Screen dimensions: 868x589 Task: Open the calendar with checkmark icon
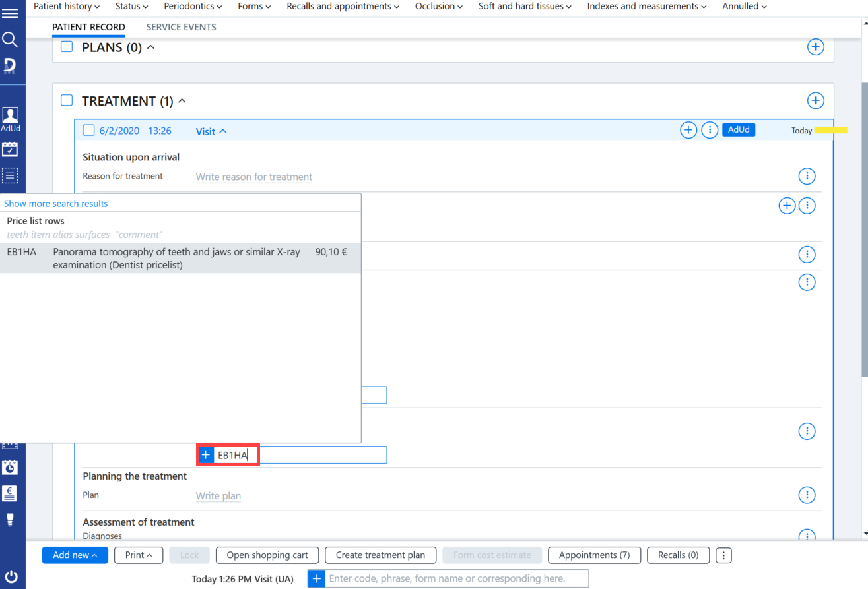[x=10, y=149]
